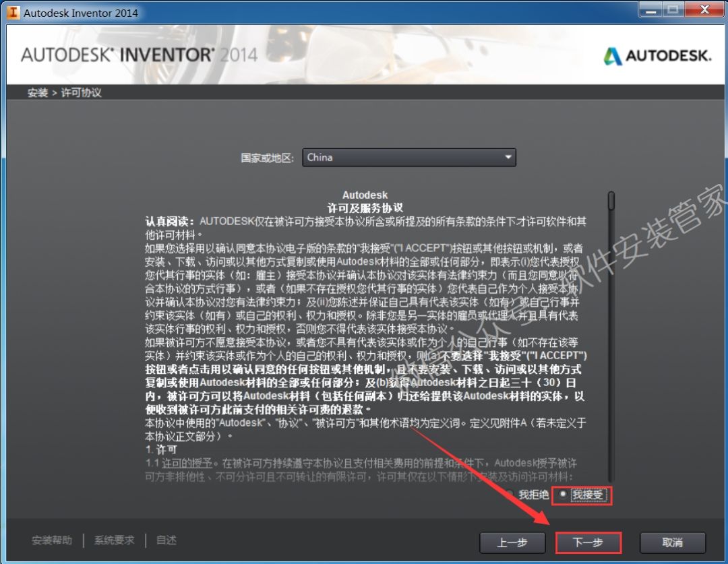Click the country dropdown arrow
The width and height of the screenshot is (728, 564).
tap(508, 157)
